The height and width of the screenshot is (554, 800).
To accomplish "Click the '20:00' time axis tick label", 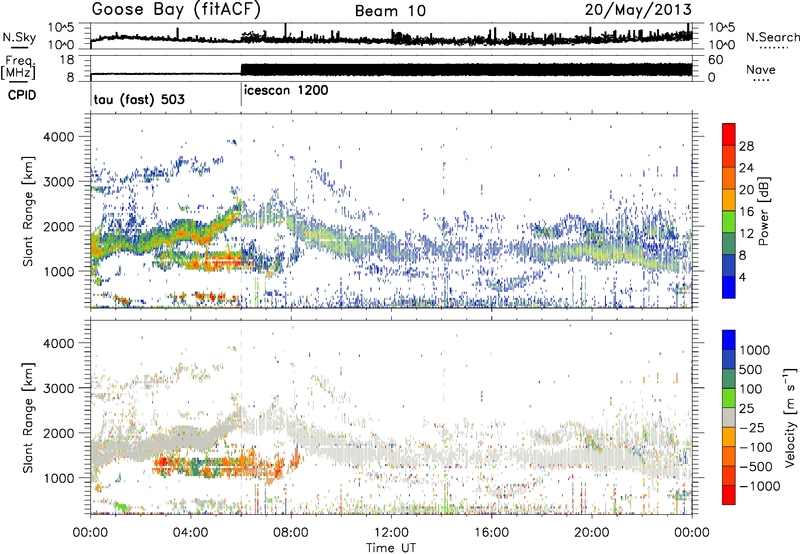I will click(x=591, y=533).
